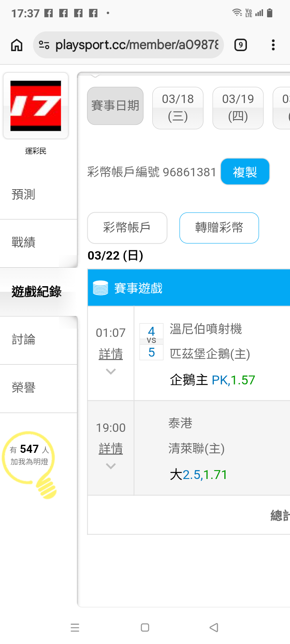290x644 pixels.
Task: Open the 預測 sidebar menu item
Action: coord(23,194)
